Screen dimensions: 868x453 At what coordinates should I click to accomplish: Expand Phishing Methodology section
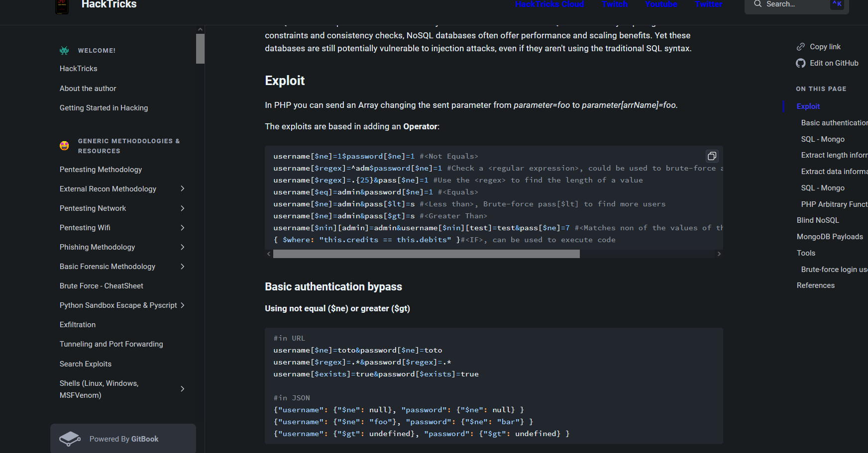click(x=183, y=247)
